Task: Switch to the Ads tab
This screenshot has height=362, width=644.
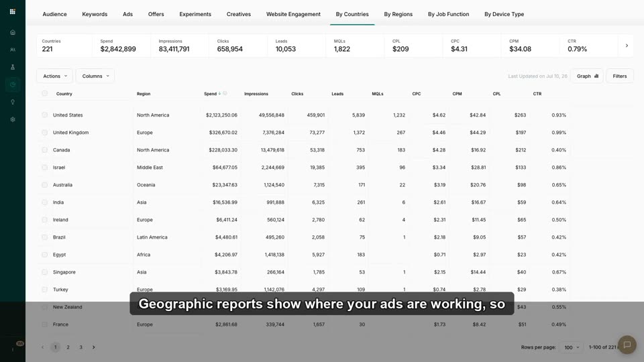Action: click(x=127, y=14)
